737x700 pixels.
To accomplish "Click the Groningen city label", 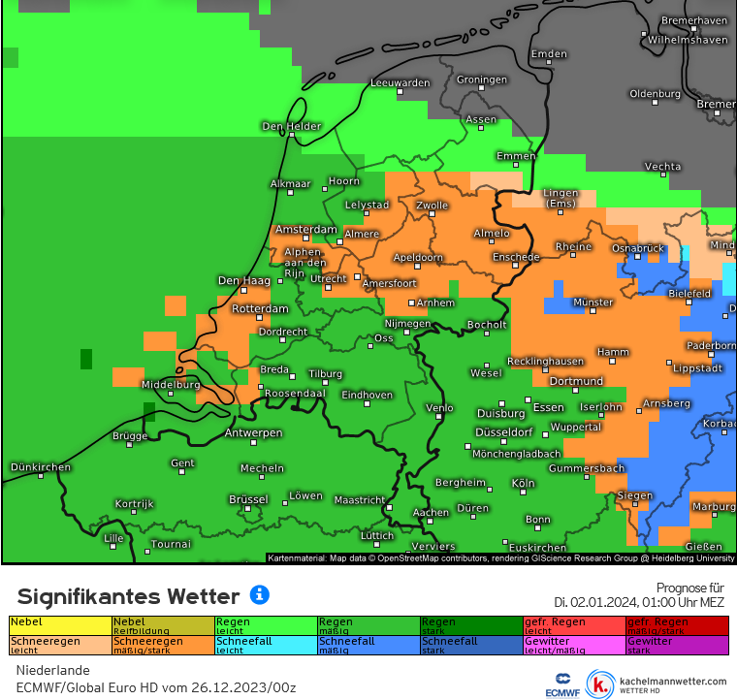I will [x=482, y=80].
